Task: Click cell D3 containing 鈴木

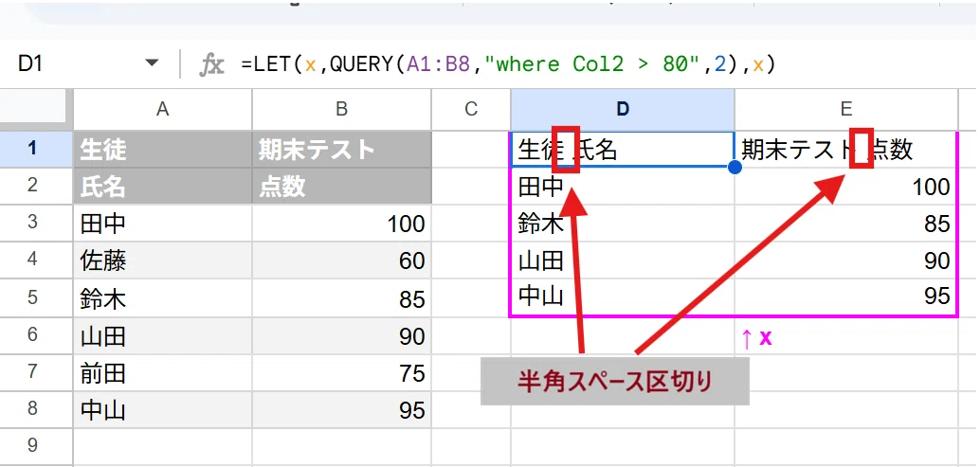Action: click(x=623, y=223)
